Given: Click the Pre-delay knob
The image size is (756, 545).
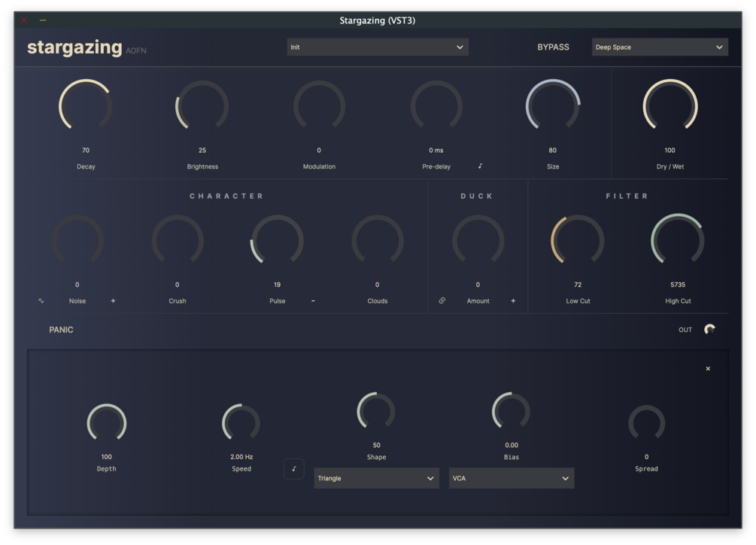Looking at the screenshot, I should pyautogui.click(x=436, y=105).
